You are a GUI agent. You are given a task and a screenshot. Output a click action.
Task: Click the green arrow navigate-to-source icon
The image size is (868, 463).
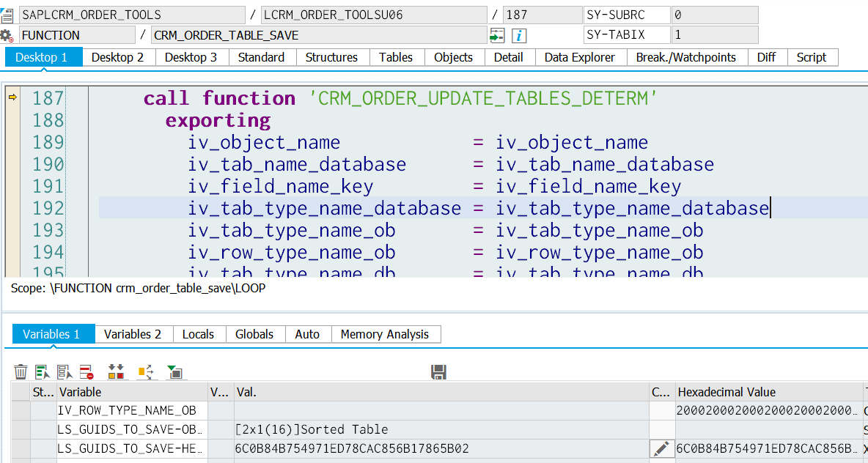pyautogui.click(x=497, y=36)
